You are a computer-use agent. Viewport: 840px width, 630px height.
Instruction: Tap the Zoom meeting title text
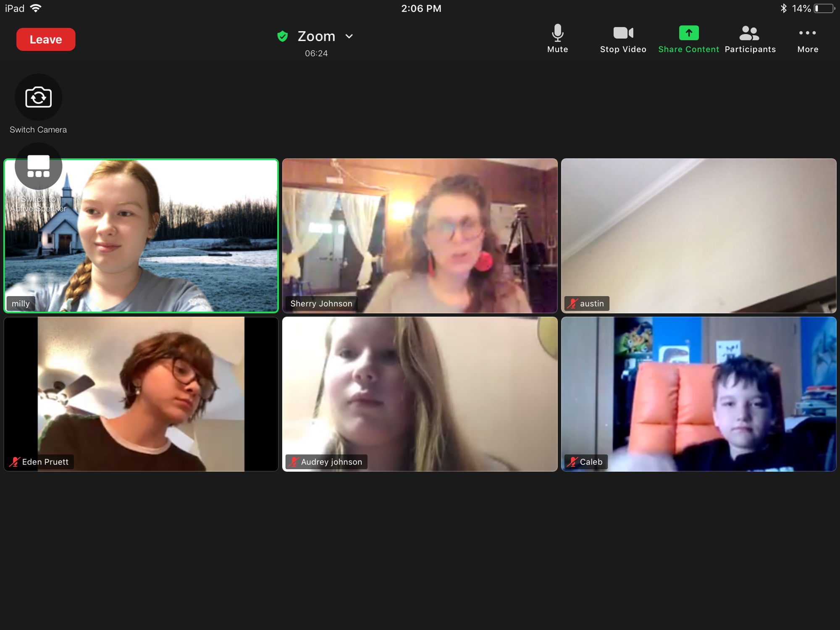[x=316, y=37]
